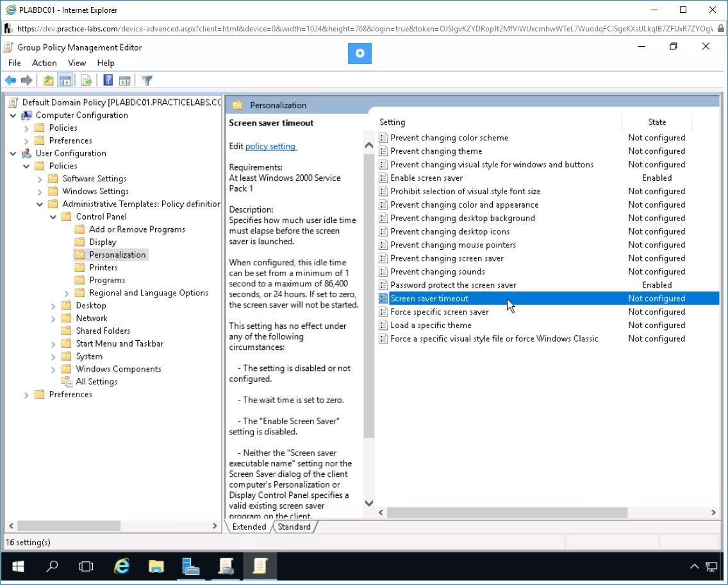Select Prevent changing sounds setting
Screen dimensions: 728x585
click(x=437, y=272)
